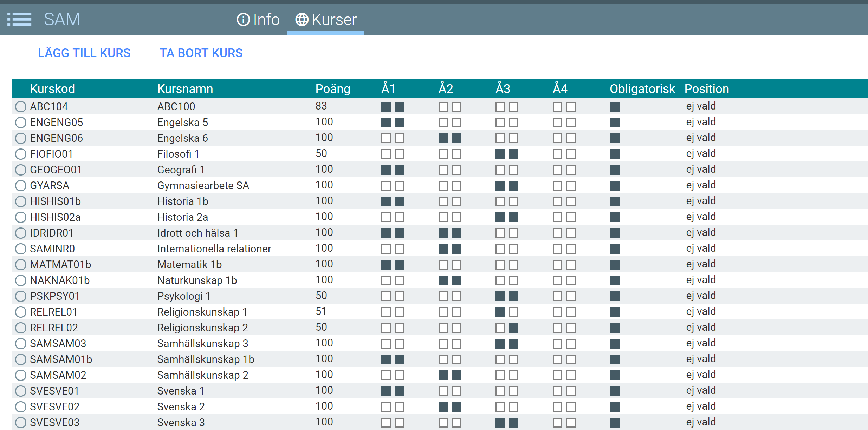This screenshot has height=430, width=868.
Task: Select radio button for Matematik 1b
Action: (x=21, y=264)
